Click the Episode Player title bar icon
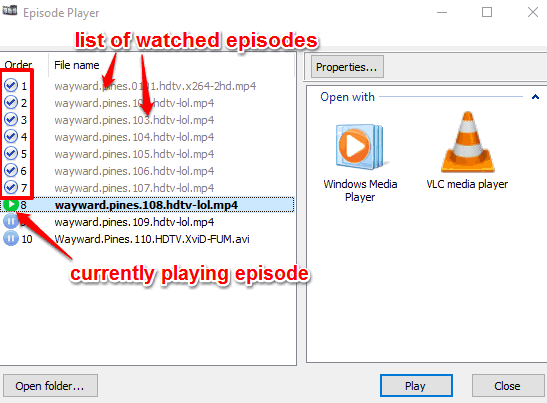Image resolution: width=547 pixels, height=403 pixels. click(x=10, y=10)
